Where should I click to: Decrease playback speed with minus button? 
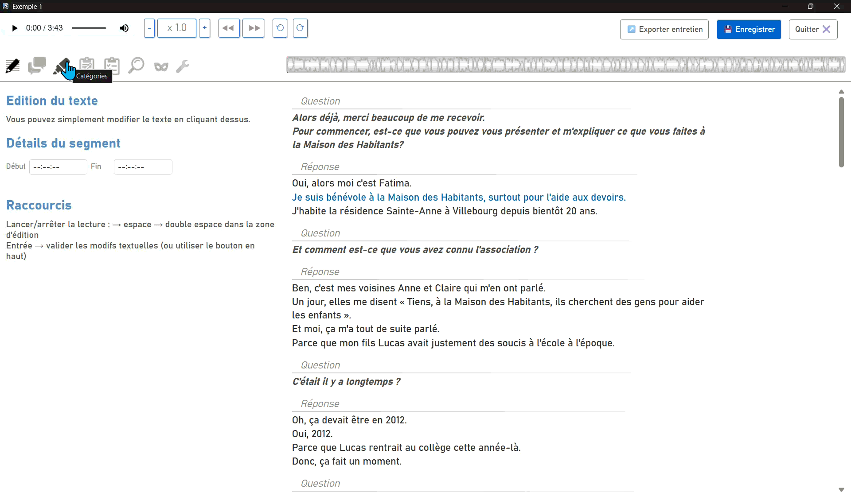point(149,28)
